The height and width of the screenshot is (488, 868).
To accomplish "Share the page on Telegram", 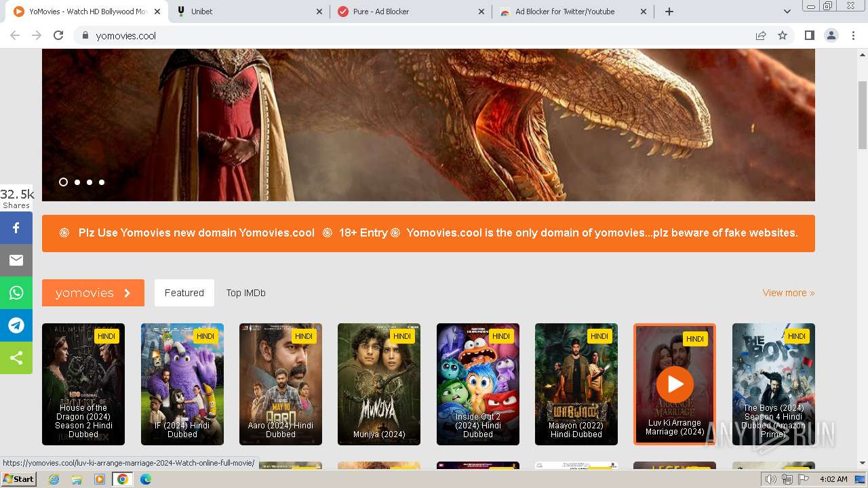I will click(16, 325).
